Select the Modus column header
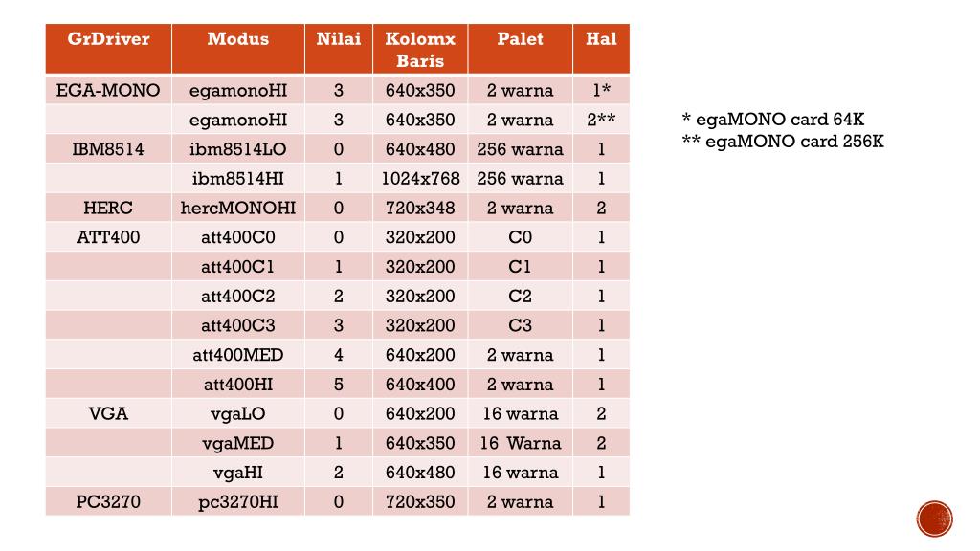The height and width of the screenshot is (551, 980). click(238, 50)
